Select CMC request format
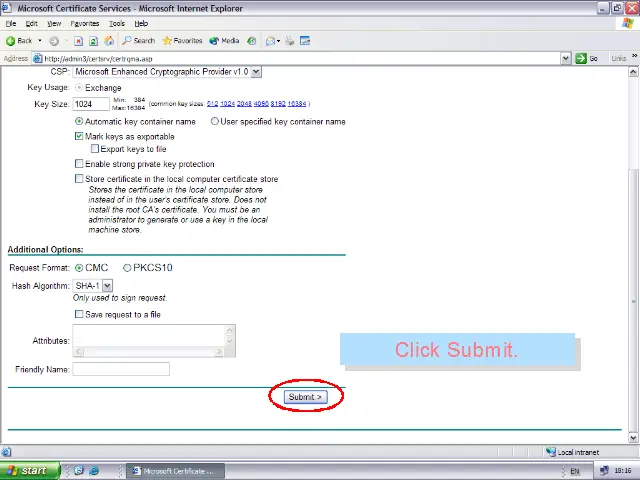Image resolution: width=640 pixels, height=480 pixels. pyautogui.click(x=79, y=268)
